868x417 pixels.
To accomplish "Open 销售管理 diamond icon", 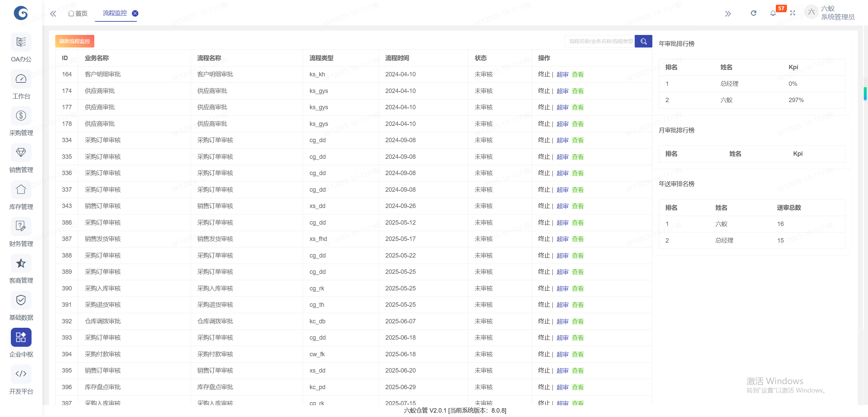I will (21, 153).
